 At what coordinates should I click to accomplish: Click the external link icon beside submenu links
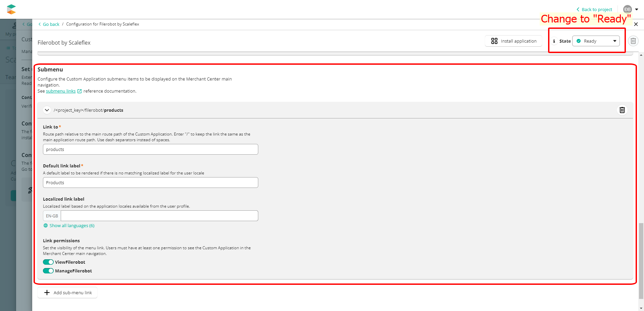coord(79,91)
